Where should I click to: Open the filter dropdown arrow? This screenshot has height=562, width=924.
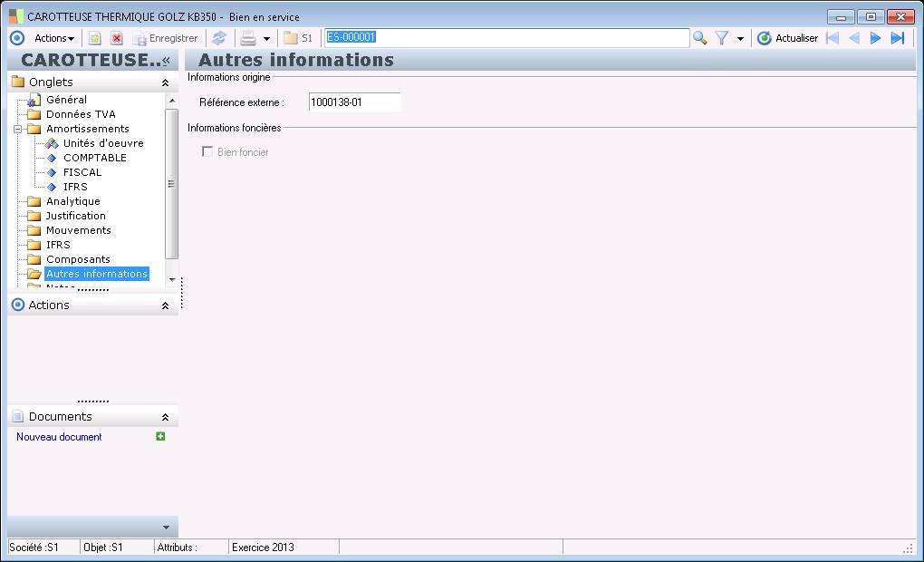coord(740,39)
